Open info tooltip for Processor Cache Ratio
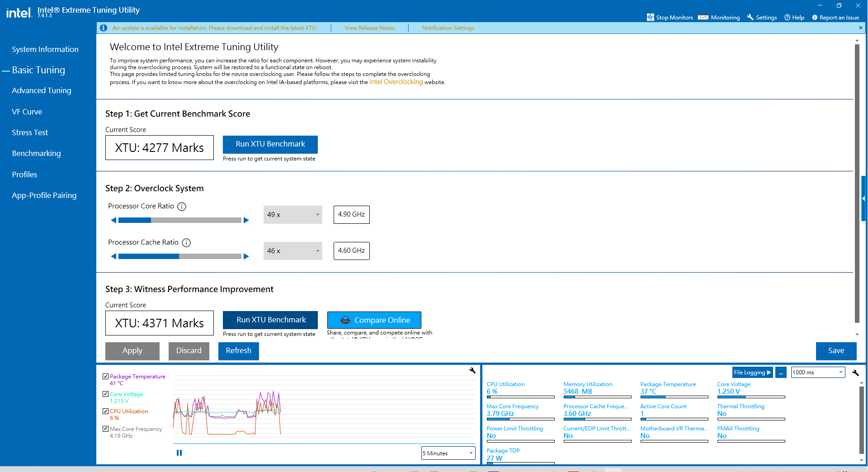 click(x=186, y=243)
